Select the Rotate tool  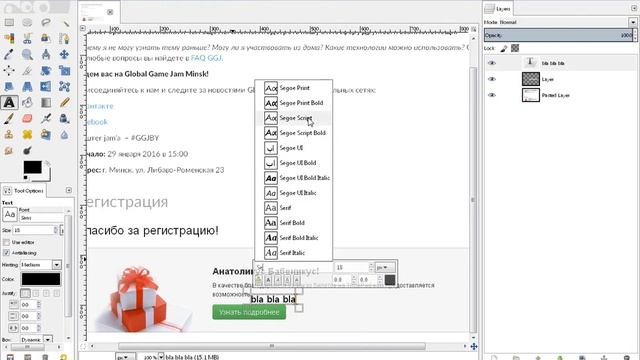click(46, 70)
